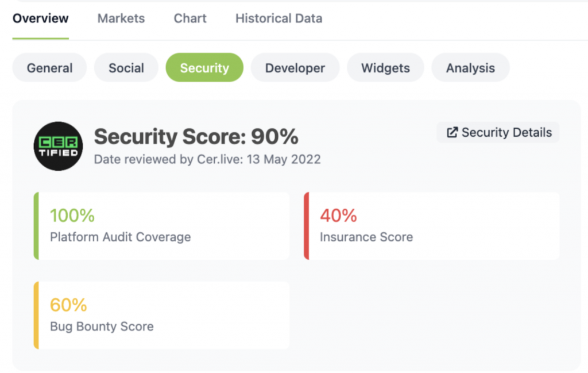Click the Platform Audit Coverage label
The height and width of the screenshot is (373, 588).
click(121, 237)
